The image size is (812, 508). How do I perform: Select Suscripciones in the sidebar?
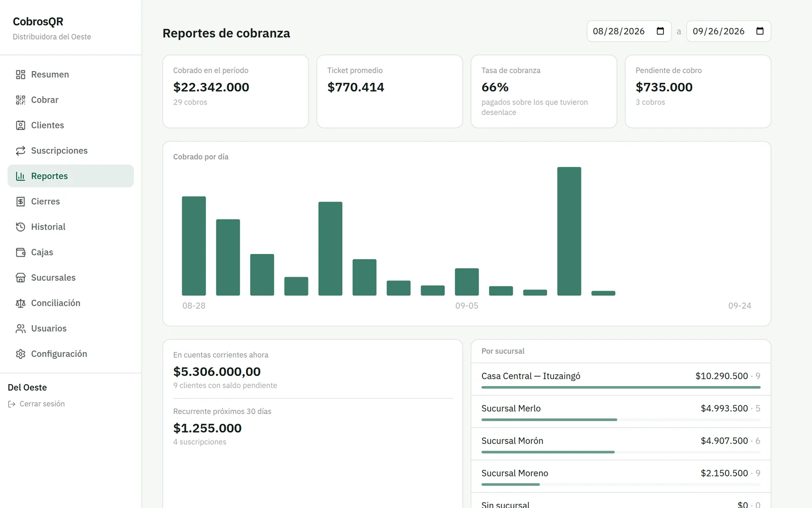[x=71, y=151]
